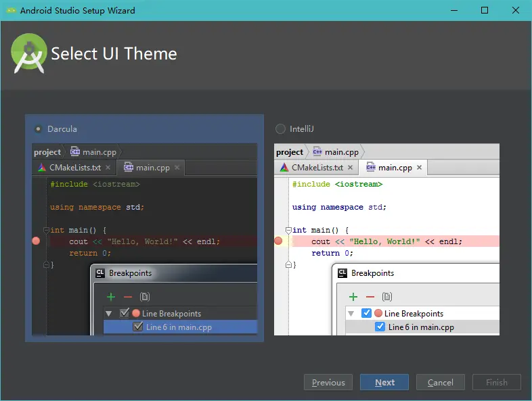532x401 pixels.
Task: Close the CMakeLists.txt tab in Darcula preview
Action: (x=108, y=168)
